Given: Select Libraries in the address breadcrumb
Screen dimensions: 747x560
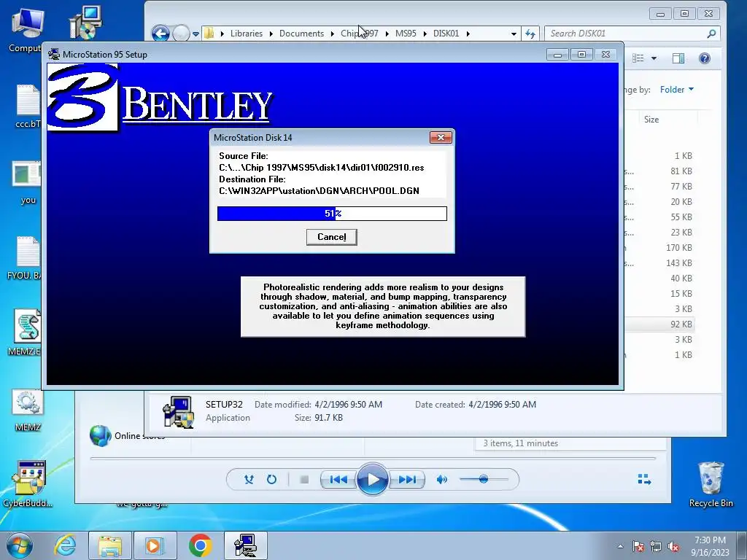Looking at the screenshot, I should (247, 34).
